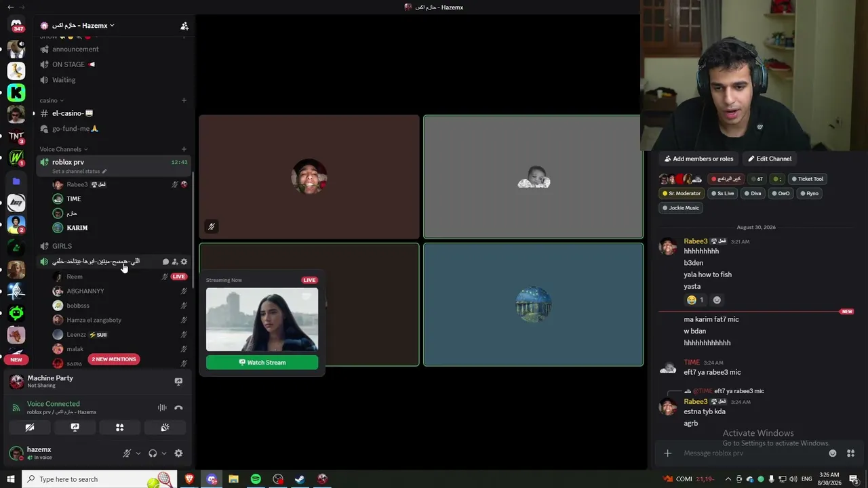
Task: Toggle headphone deafen
Action: 153,453
